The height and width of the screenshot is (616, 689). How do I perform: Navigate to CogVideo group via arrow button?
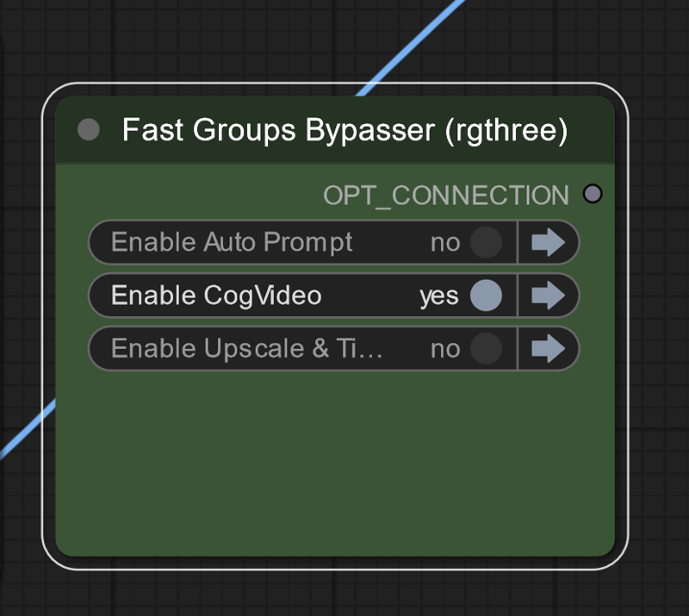coord(548,296)
